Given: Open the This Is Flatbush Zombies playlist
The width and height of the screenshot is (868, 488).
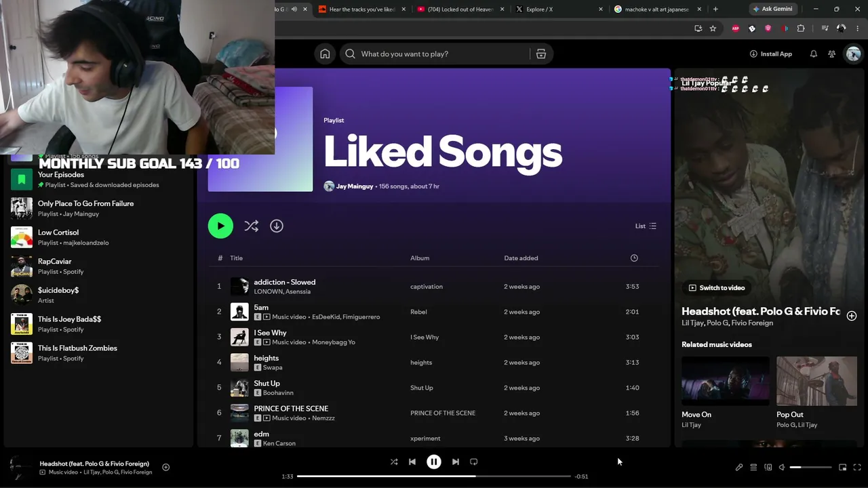Looking at the screenshot, I should [x=98, y=352].
